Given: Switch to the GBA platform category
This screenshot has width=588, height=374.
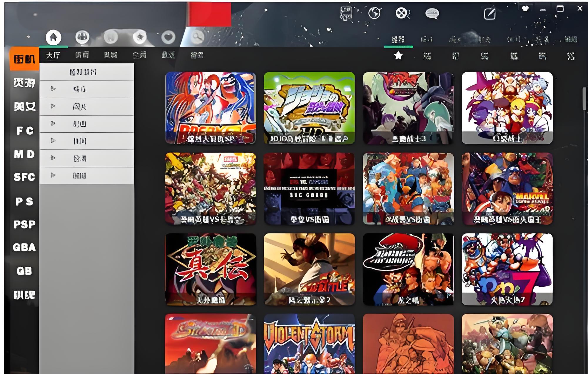Looking at the screenshot, I should pos(24,247).
